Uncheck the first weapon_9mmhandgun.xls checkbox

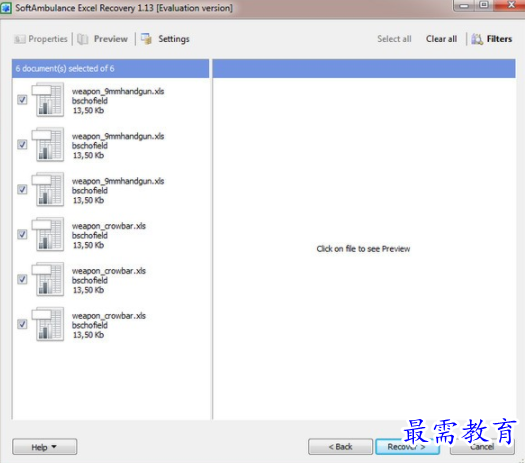tap(22, 100)
